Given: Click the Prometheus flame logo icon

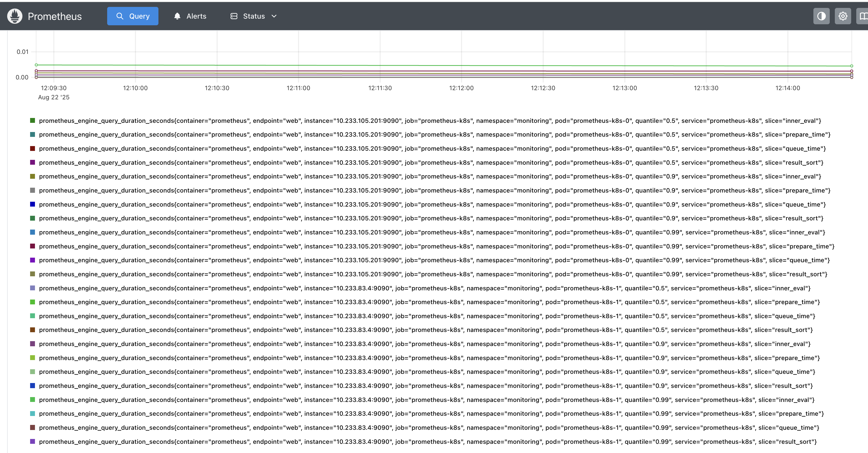Looking at the screenshot, I should [15, 16].
